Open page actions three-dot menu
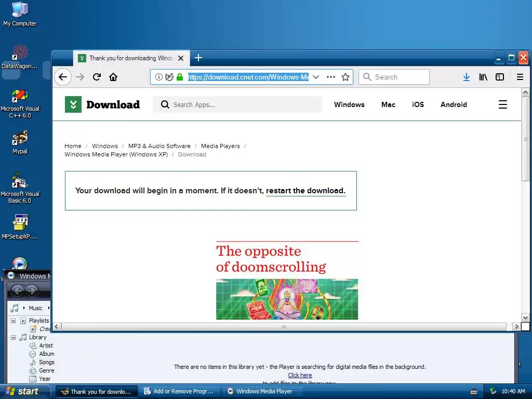This screenshot has width=532, height=399. point(331,77)
